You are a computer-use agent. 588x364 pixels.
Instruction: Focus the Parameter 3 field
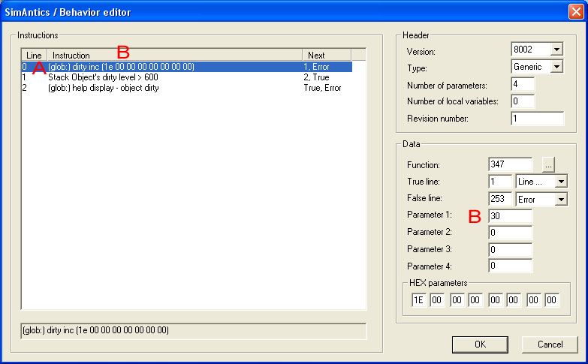pyautogui.click(x=511, y=250)
